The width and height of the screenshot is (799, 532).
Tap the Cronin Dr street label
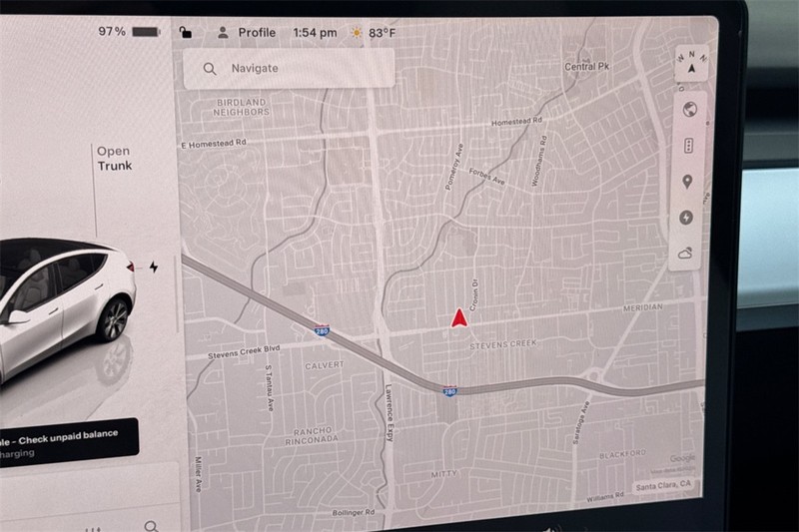pyautogui.click(x=473, y=294)
